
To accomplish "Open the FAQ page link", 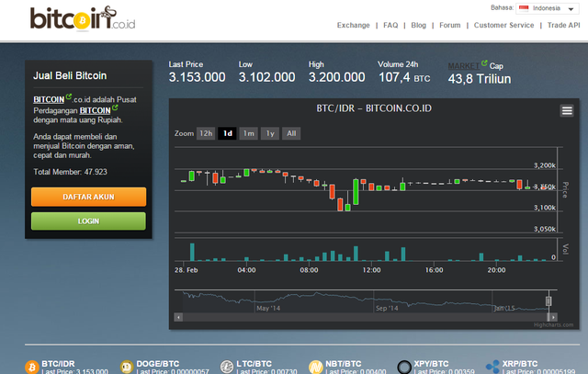I will click(x=390, y=25).
